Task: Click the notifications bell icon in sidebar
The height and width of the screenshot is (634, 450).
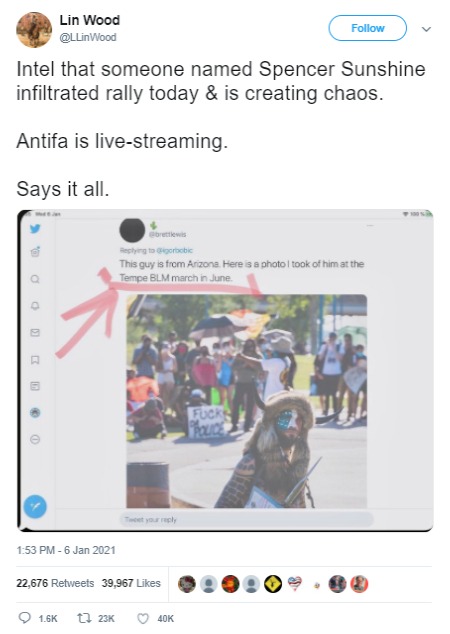Action: (x=35, y=306)
